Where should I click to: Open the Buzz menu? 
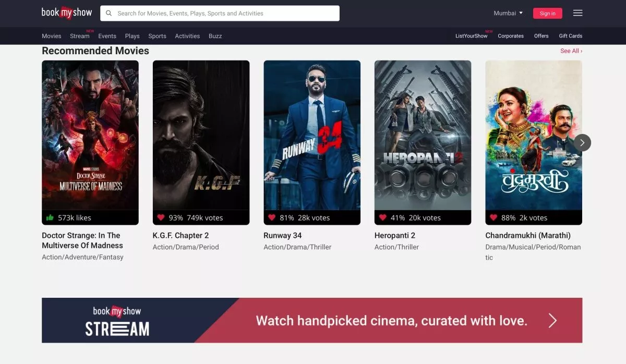click(x=215, y=36)
